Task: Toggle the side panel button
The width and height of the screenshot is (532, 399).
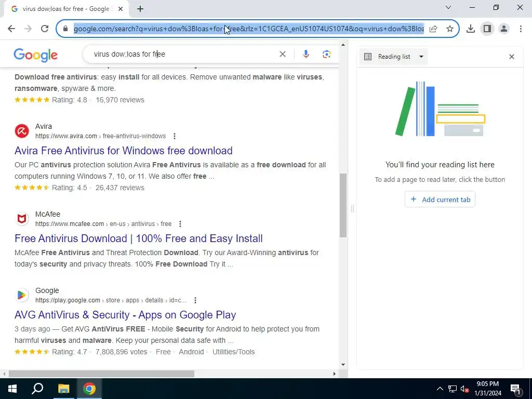Action: point(487,29)
